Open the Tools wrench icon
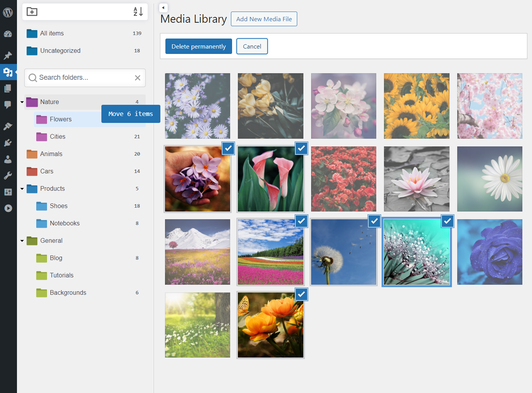The width and height of the screenshot is (532, 393). click(x=8, y=176)
